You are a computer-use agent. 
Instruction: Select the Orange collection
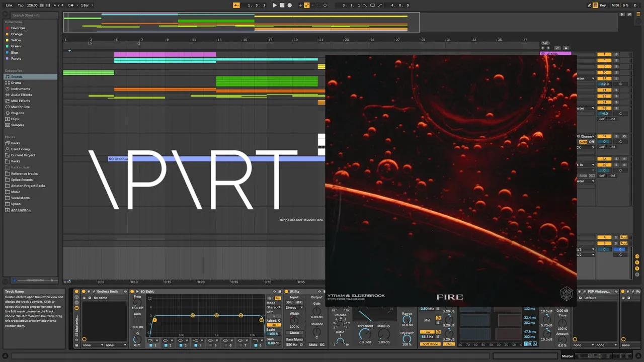17,34
